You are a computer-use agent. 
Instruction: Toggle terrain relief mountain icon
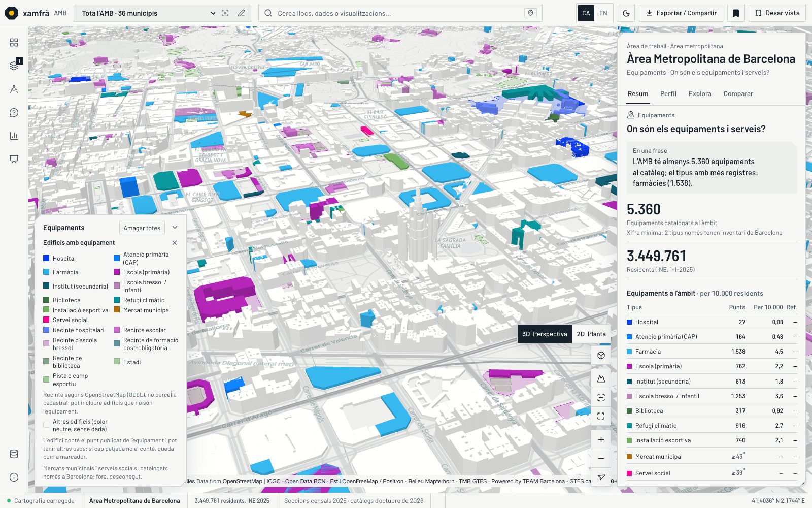601,378
